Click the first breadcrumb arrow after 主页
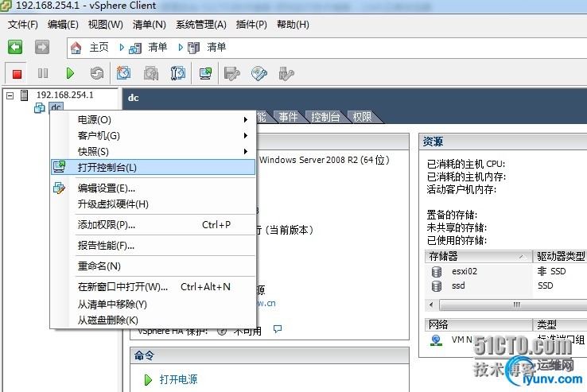The height and width of the screenshot is (392, 587). coord(122,47)
